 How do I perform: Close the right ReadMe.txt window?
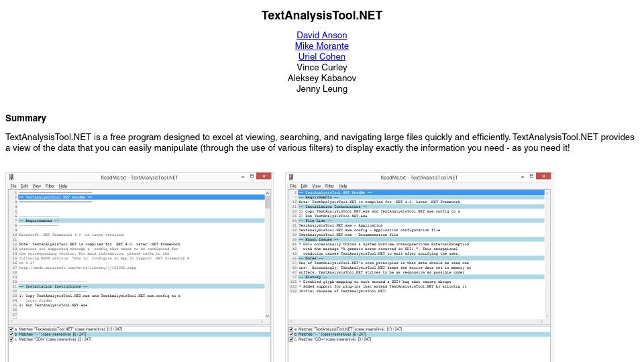pos(543,176)
